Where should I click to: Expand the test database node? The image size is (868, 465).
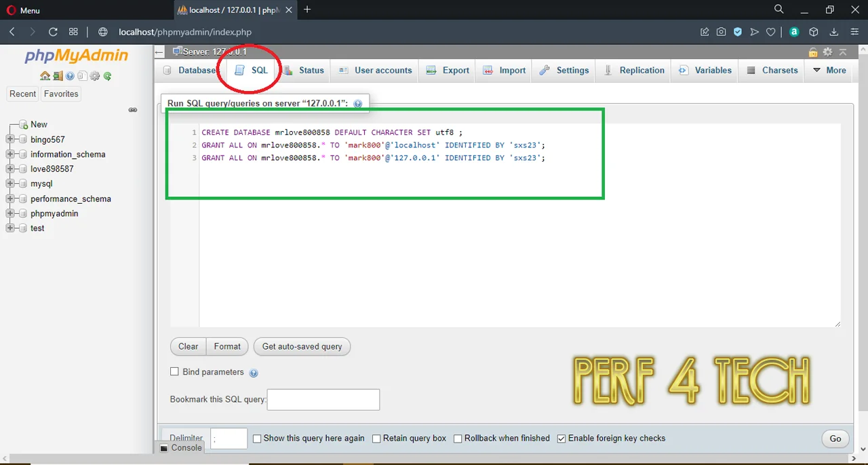tap(9, 228)
